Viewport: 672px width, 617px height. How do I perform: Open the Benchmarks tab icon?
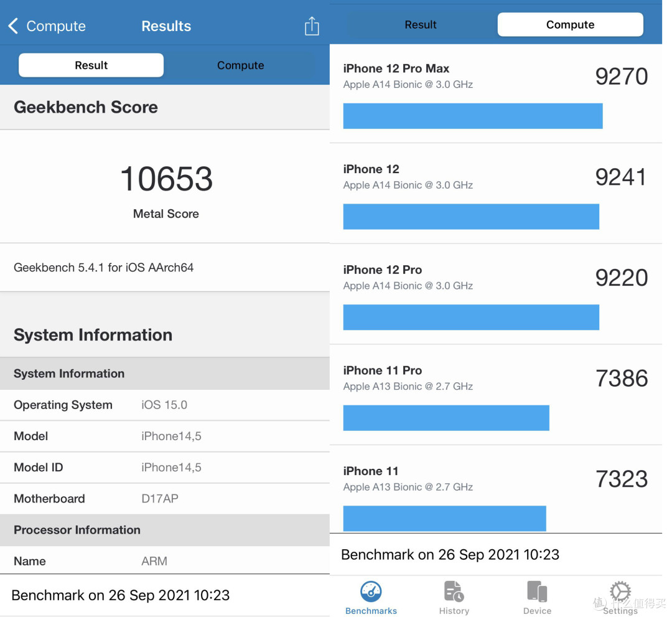pos(371,591)
